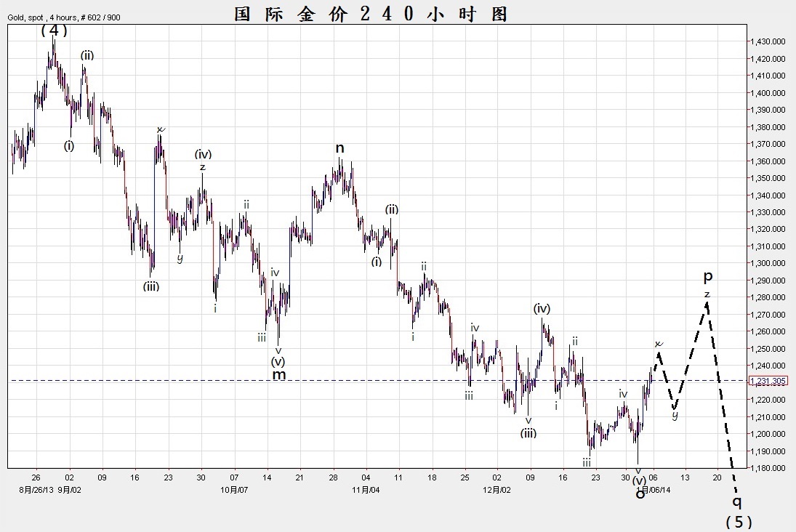Viewport: 796px width, 532px height.
Task: Click the 1,420.000 price axis label
Action: [x=768, y=59]
